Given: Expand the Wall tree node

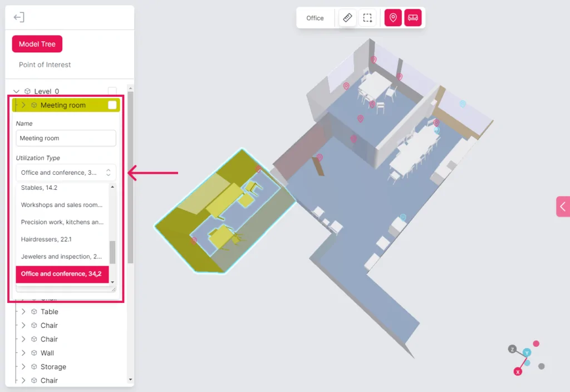Looking at the screenshot, I should point(23,352).
